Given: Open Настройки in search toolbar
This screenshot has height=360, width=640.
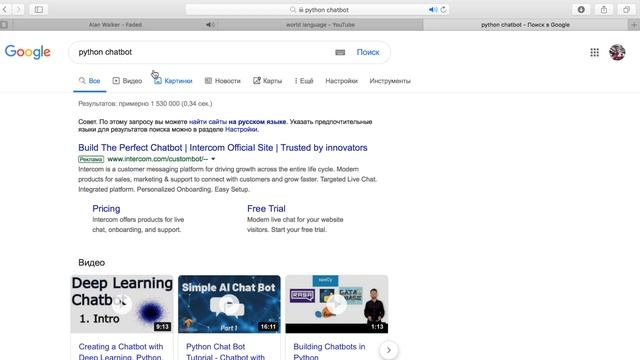Looking at the screenshot, I should (342, 81).
